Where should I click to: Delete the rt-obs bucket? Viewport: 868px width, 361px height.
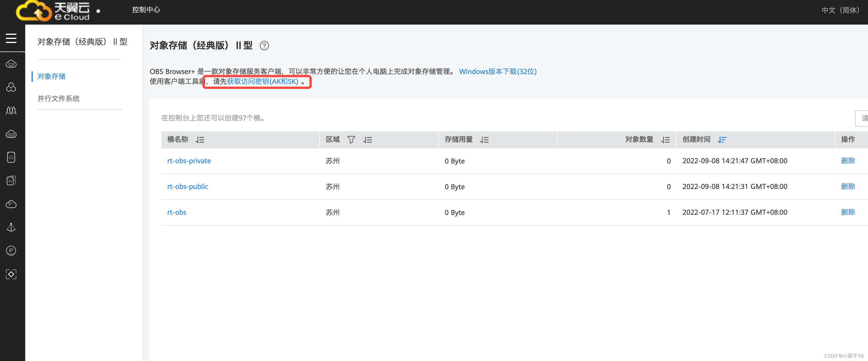848,212
